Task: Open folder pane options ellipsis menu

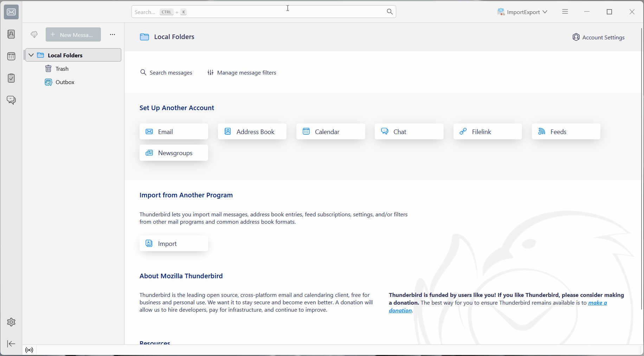Action: (x=112, y=34)
